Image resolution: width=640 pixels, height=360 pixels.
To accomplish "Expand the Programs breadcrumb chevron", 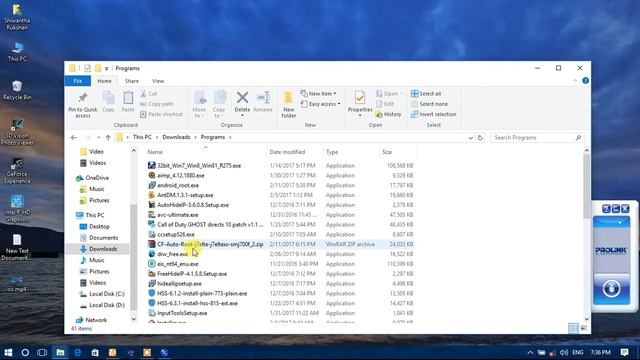I will [230, 138].
